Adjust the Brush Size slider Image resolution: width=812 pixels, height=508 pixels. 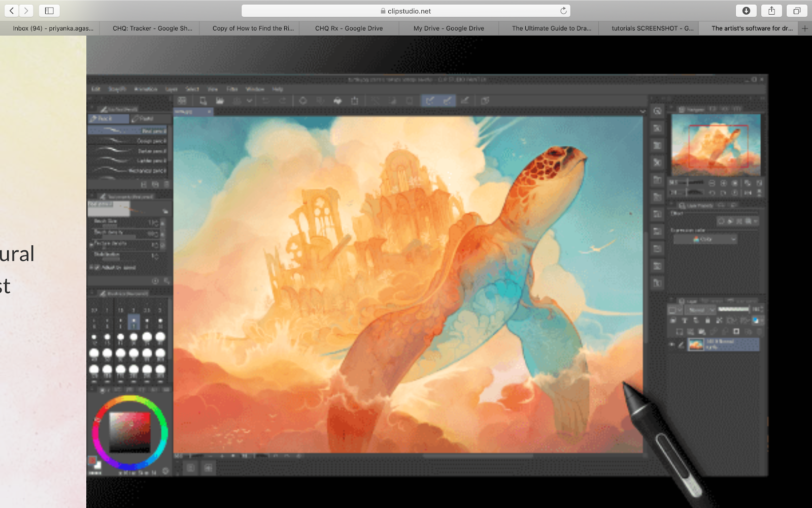119,226
